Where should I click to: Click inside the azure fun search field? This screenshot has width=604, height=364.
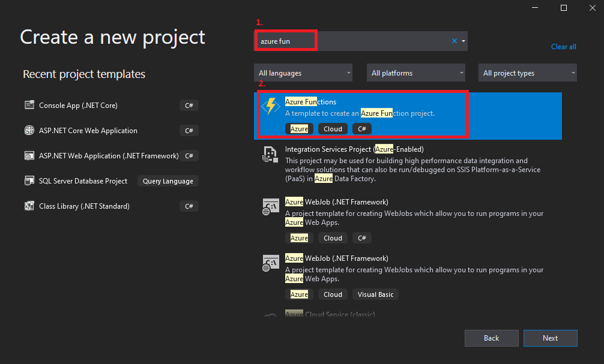330,41
